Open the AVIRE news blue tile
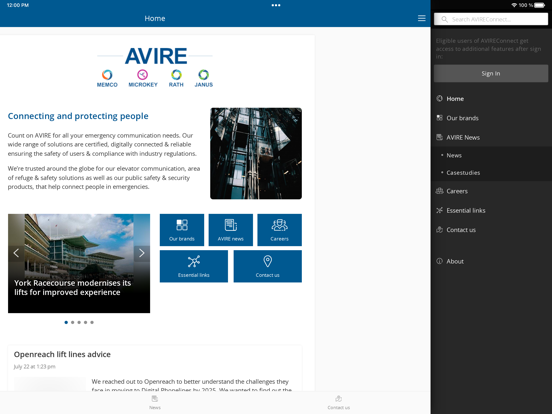The height and width of the screenshot is (414, 552). pyautogui.click(x=231, y=230)
